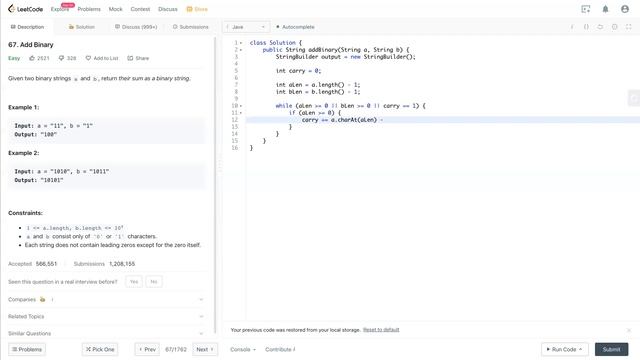Expand the Companies section
640x360 pixels.
tap(201, 300)
